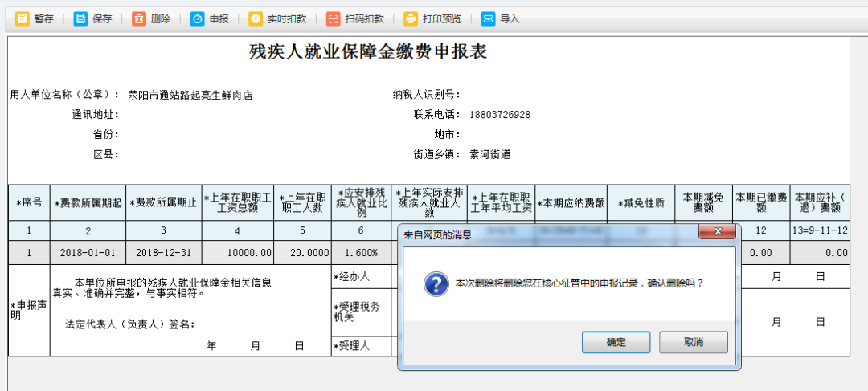Image resolution: width=868 pixels, height=391 pixels.
Task: Click the 联系电话 field with 18803726928
Action: coord(500,115)
